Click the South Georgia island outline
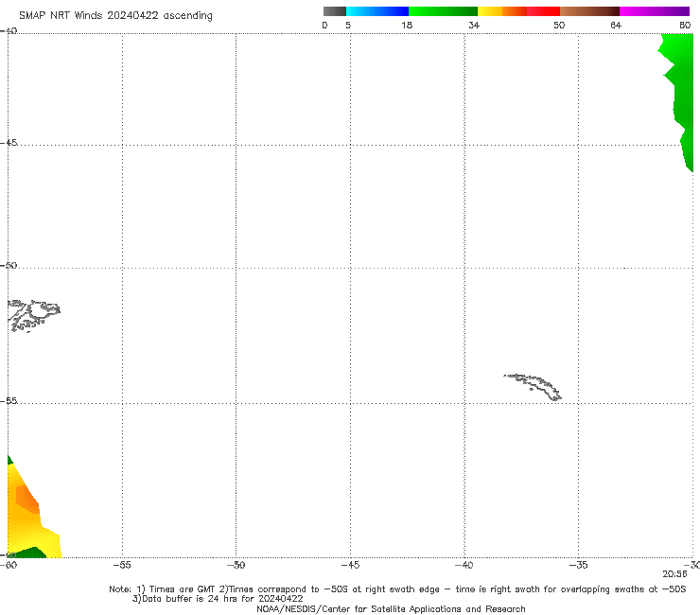 533,387
